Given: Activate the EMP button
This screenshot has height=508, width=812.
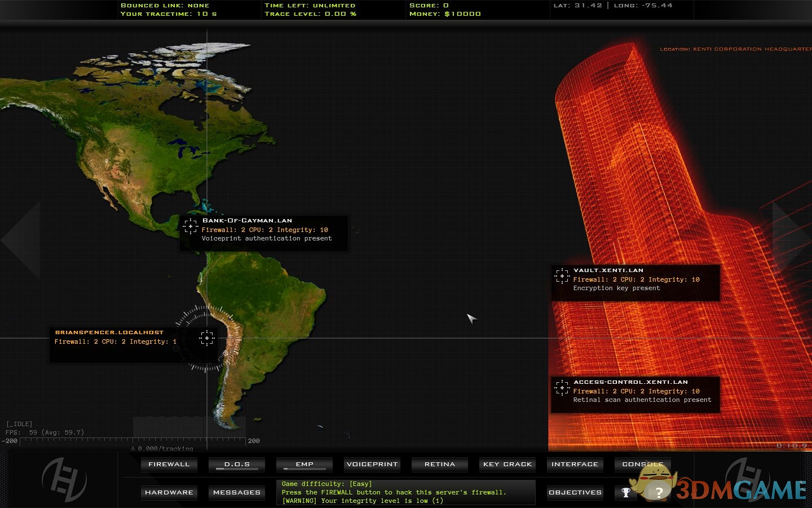Looking at the screenshot, I should tap(304, 465).
